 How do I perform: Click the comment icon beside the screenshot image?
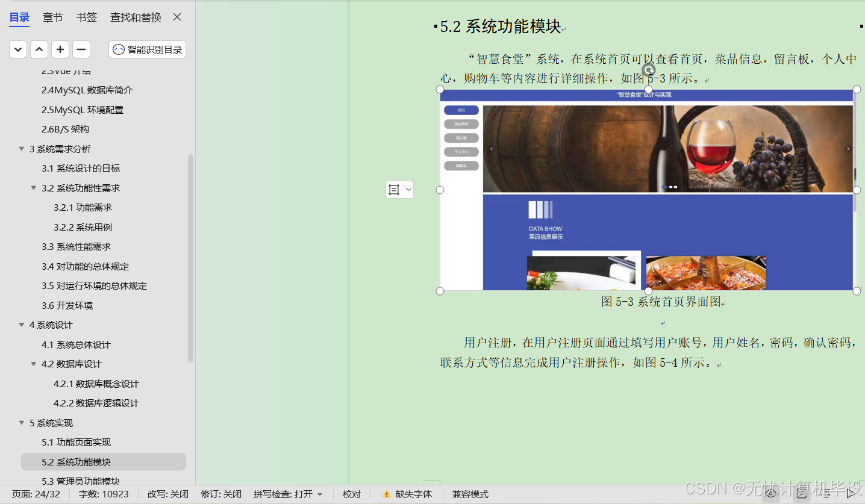pos(395,189)
